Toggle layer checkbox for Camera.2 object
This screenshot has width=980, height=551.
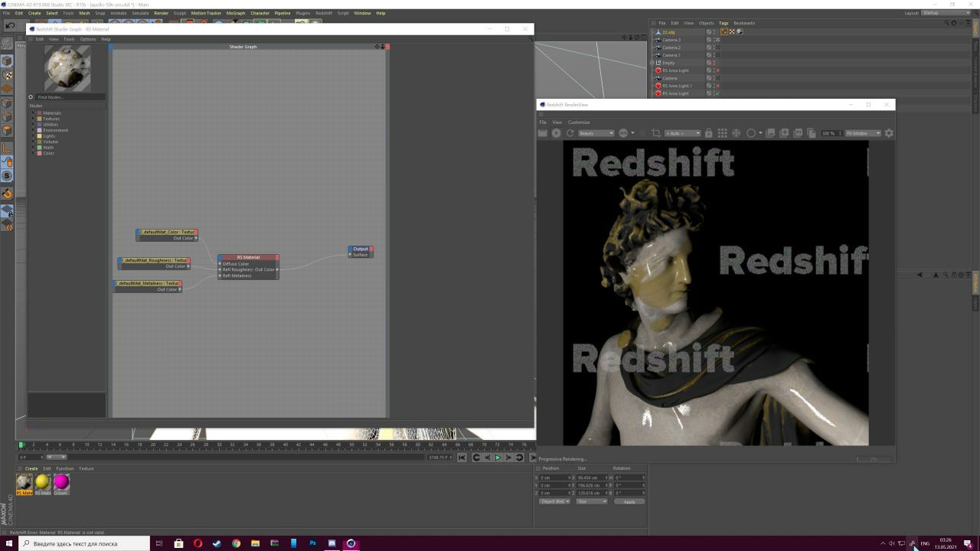709,47
